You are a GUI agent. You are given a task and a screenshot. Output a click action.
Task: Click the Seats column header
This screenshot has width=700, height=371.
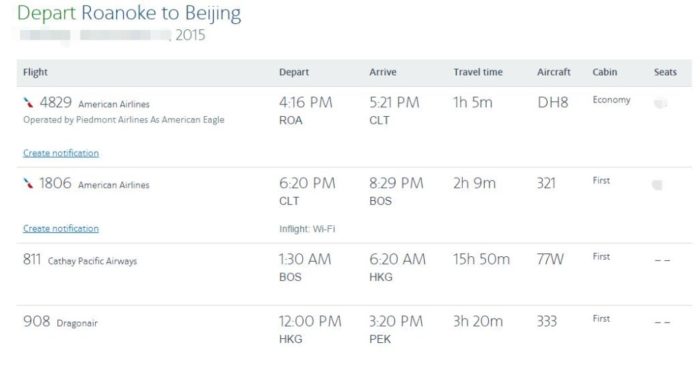pos(665,72)
